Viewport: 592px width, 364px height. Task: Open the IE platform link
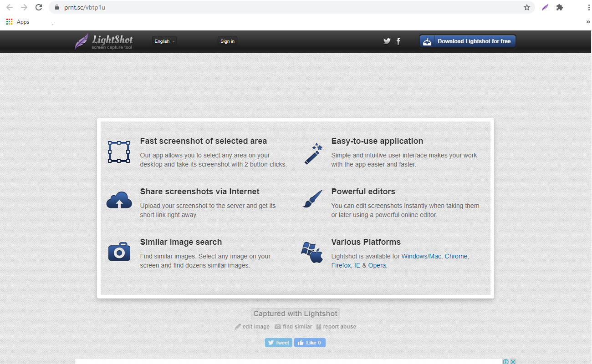click(x=357, y=265)
